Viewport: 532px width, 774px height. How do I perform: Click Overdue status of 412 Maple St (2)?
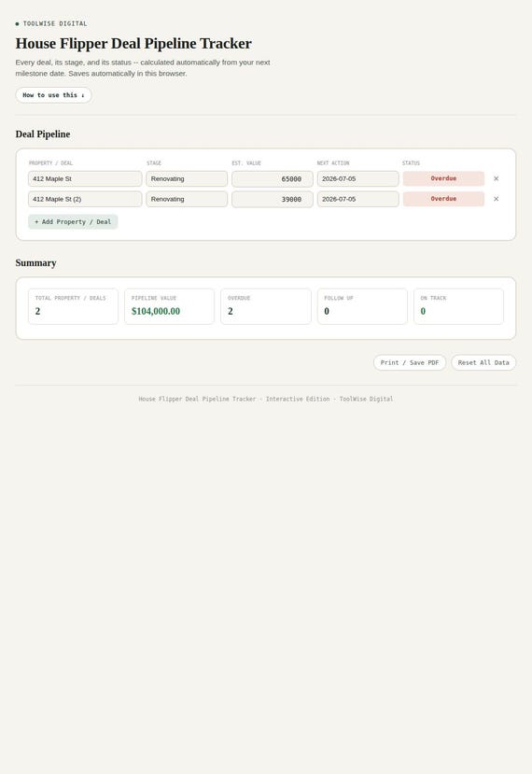point(443,199)
